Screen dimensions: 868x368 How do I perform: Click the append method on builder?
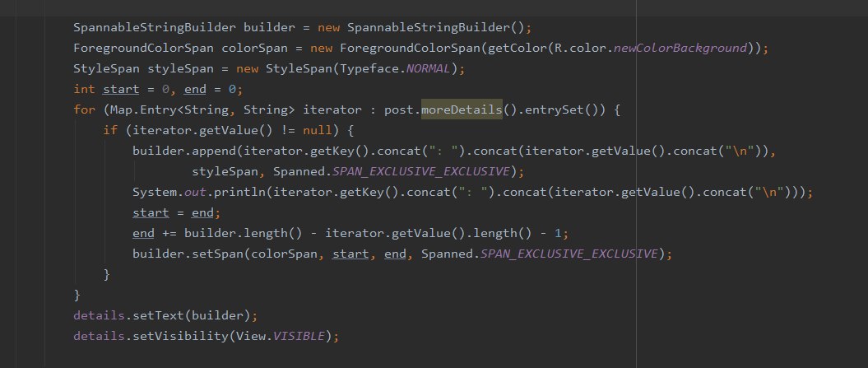point(214,151)
